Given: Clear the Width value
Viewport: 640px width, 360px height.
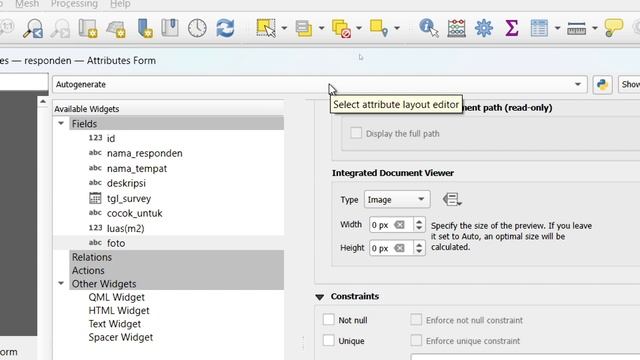Looking at the screenshot, I should (x=400, y=225).
